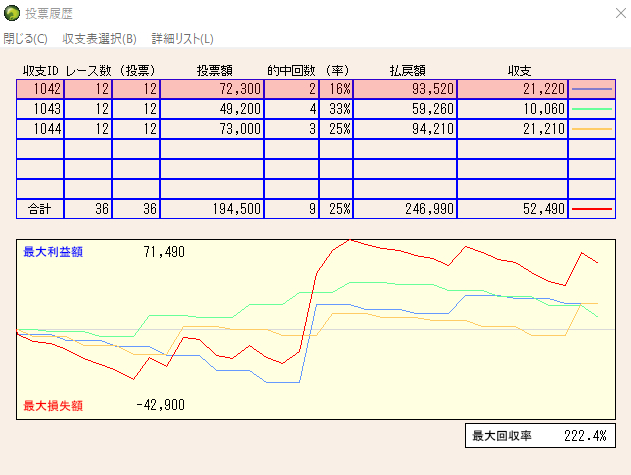Click 収支 cell 21,220
This screenshot has width=631, height=475.
[513, 89]
